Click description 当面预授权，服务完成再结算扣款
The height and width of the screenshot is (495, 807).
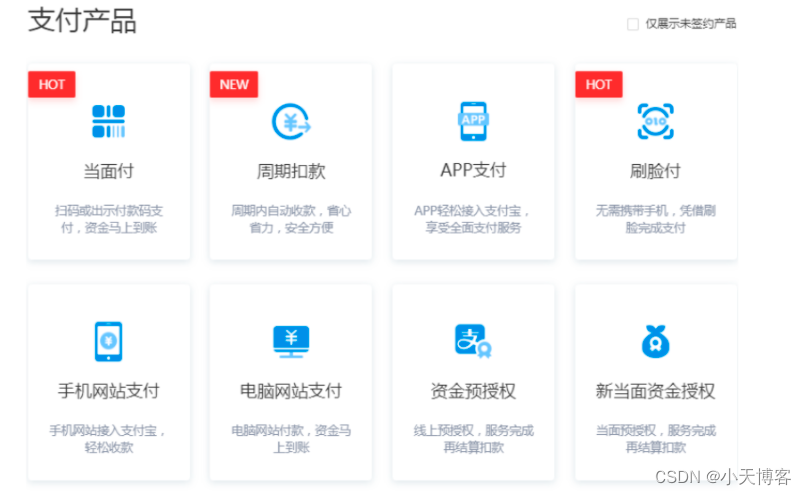[x=656, y=439]
